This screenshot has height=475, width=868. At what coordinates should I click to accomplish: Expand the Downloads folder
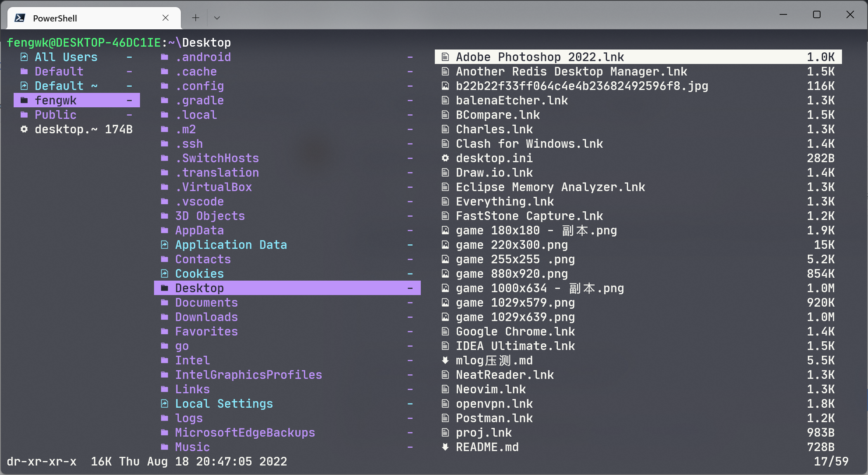pos(206,317)
